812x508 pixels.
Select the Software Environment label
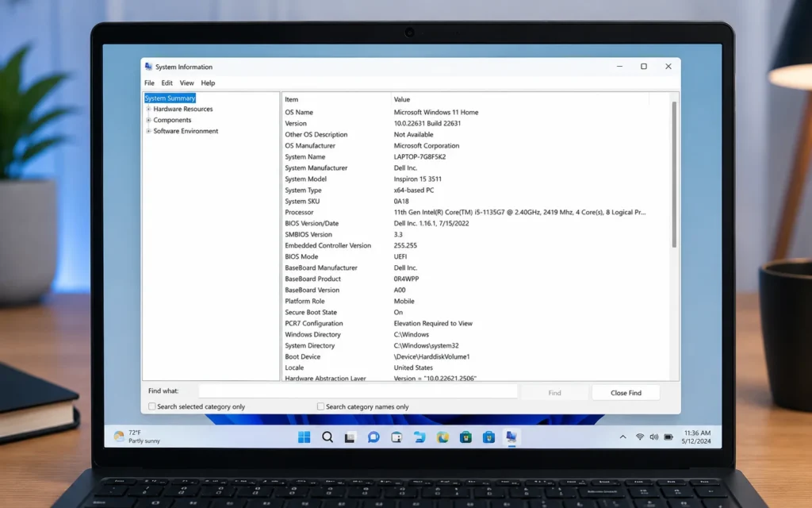tap(186, 131)
